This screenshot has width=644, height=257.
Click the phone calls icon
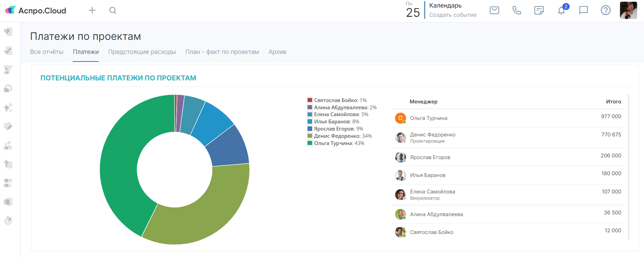click(x=516, y=10)
